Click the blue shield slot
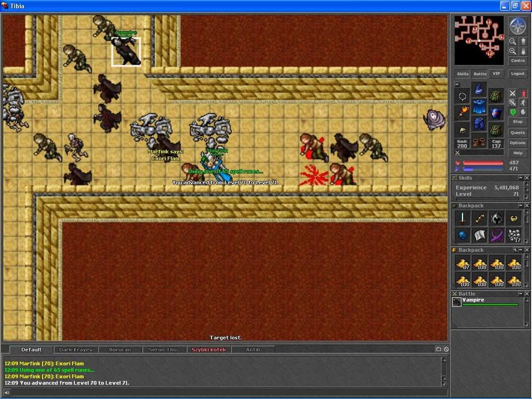 point(496,113)
